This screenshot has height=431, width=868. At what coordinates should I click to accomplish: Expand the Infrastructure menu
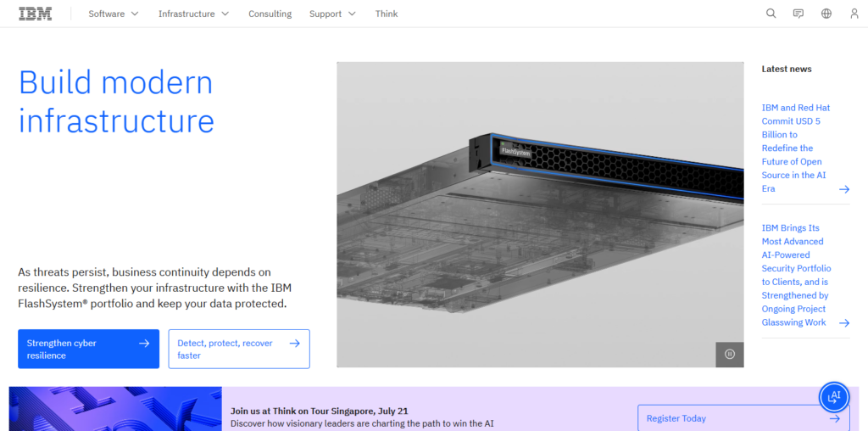click(x=194, y=14)
